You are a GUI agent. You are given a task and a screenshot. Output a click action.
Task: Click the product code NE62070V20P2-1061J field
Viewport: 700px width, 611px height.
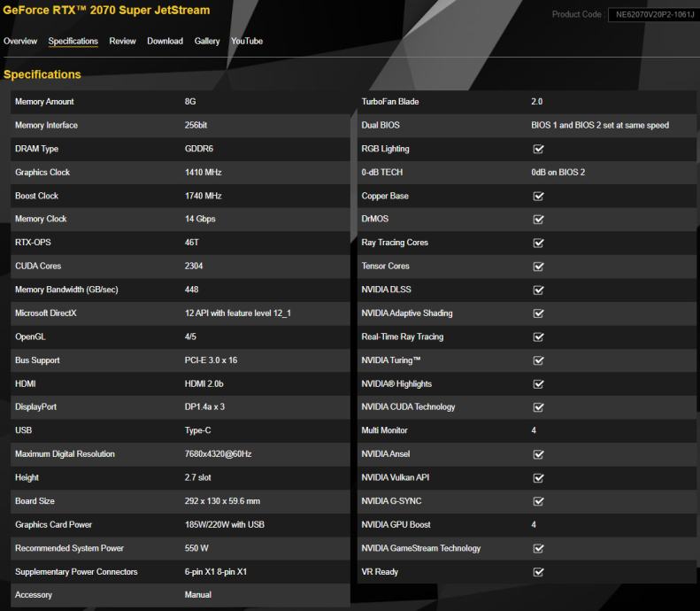(650, 14)
